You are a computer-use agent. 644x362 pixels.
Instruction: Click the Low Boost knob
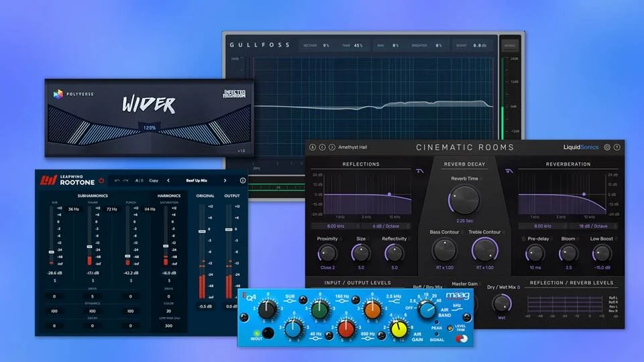(x=602, y=253)
